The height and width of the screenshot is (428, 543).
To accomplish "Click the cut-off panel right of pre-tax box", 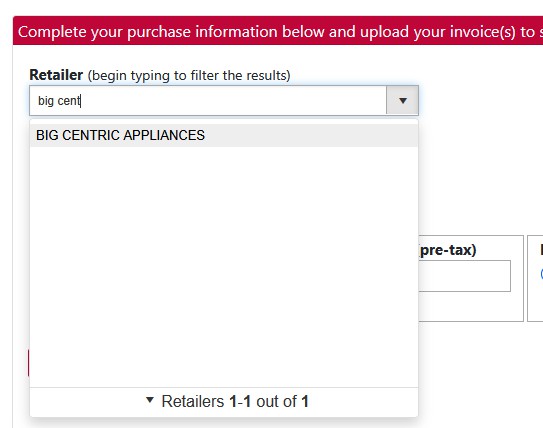I will (535, 278).
